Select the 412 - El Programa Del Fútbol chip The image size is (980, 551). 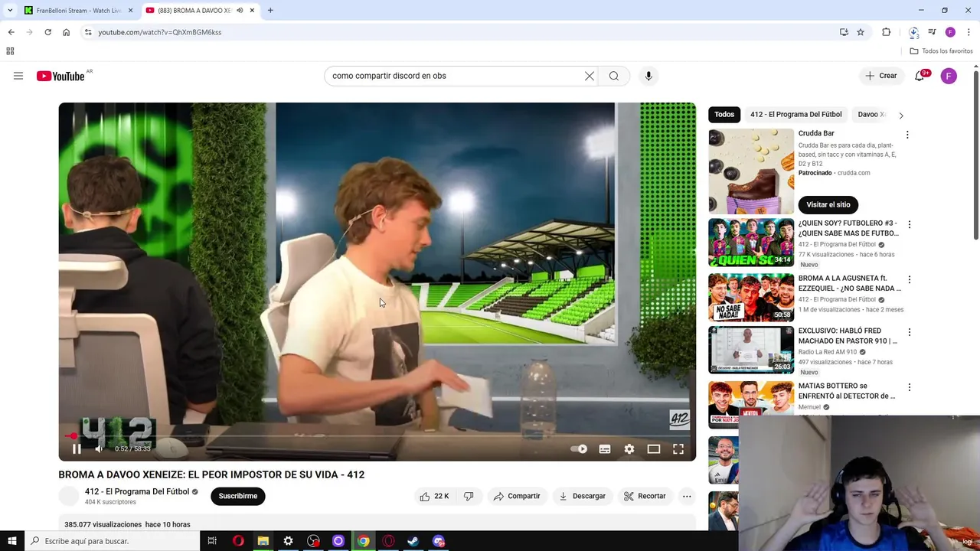click(795, 114)
